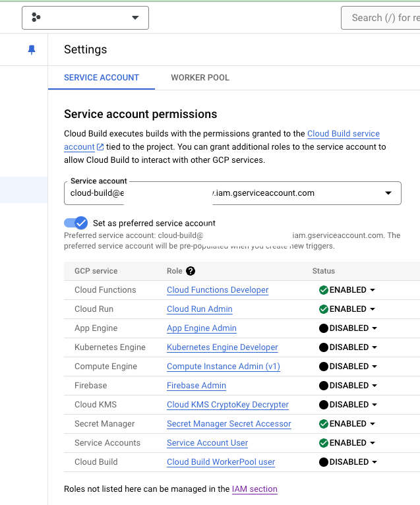Open the Compute Instance Admin (v1) link
Image resolution: width=420 pixels, height=505 pixels.
[x=224, y=366]
